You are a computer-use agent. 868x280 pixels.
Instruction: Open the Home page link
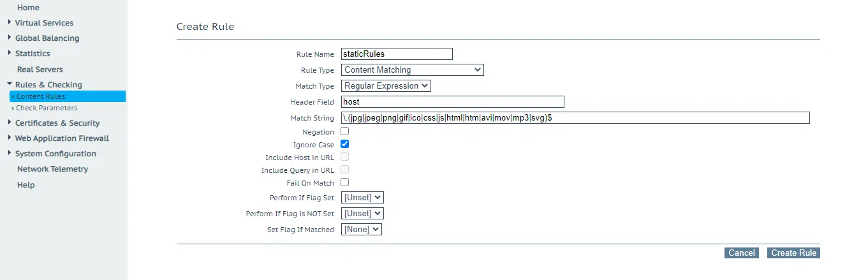pyautogui.click(x=28, y=8)
